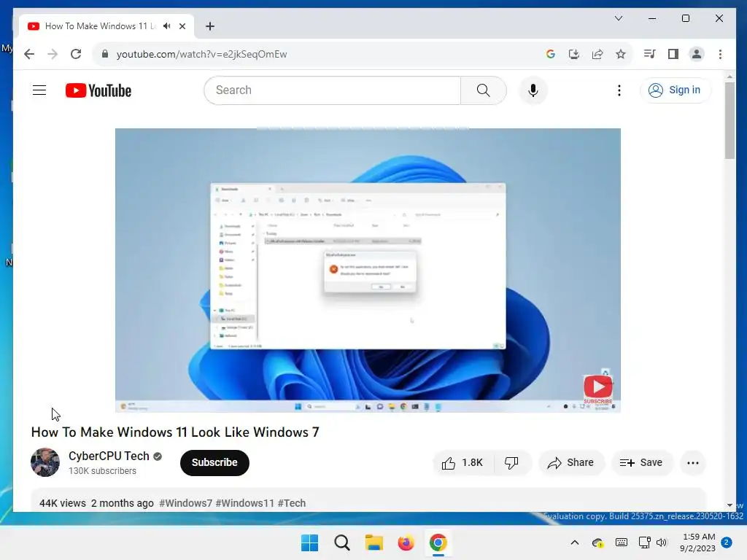The image size is (747, 560).
Task: Search with your voice microphone button
Action: tap(533, 90)
